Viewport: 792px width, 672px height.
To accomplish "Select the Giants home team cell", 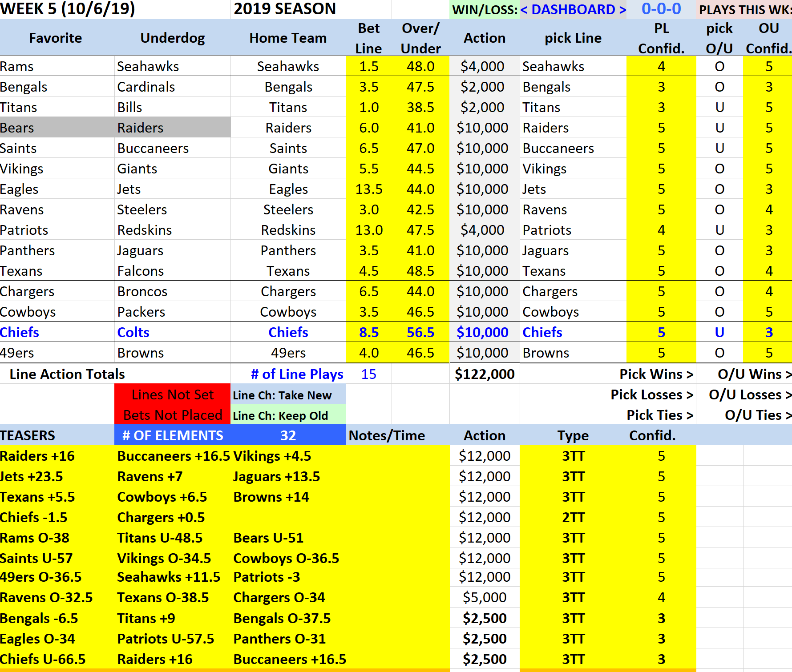I will (288, 169).
